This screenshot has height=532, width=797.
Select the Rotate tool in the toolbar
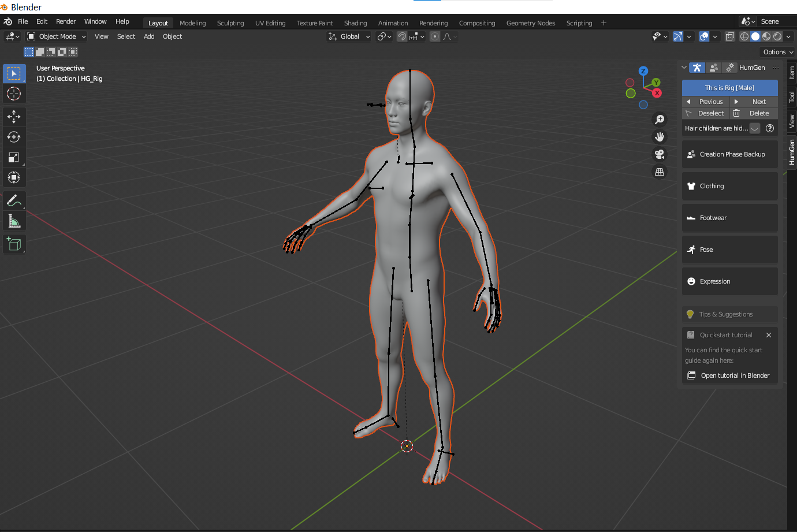14,137
